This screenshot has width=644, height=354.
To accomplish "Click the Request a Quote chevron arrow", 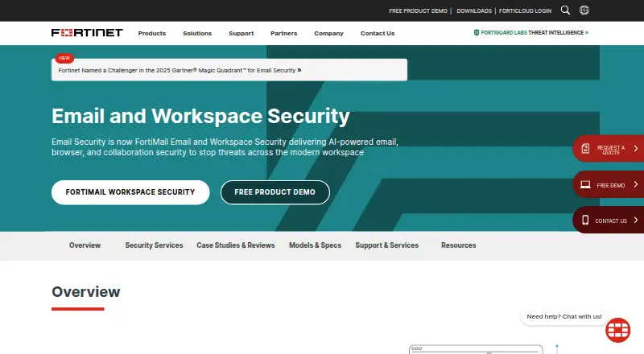I will coord(635,148).
